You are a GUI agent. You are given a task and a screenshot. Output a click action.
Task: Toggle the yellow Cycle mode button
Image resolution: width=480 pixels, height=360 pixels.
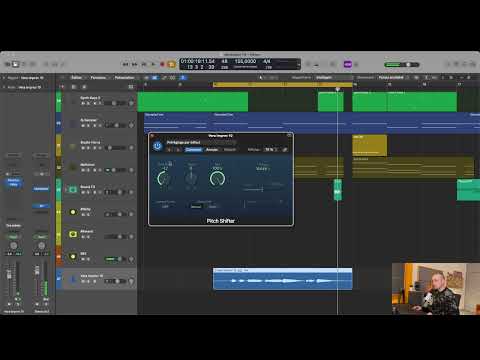point(172,64)
